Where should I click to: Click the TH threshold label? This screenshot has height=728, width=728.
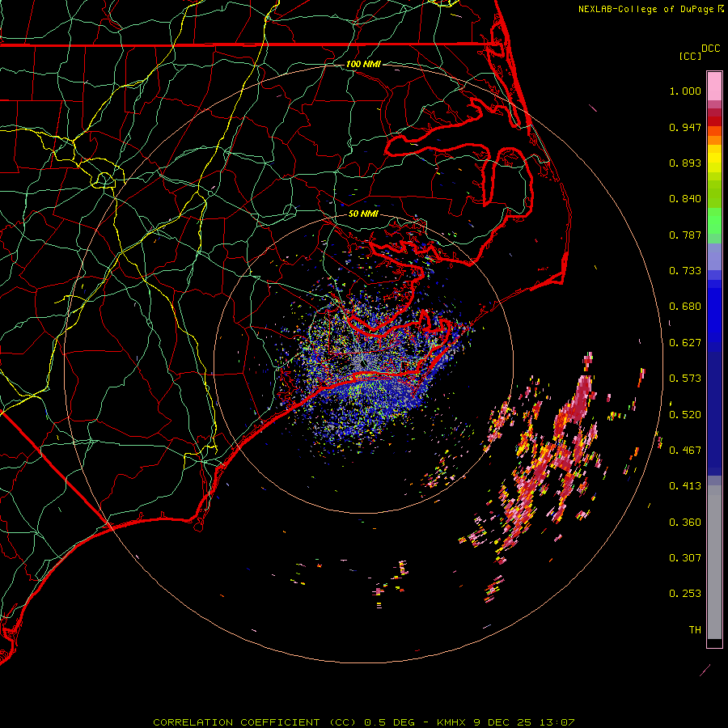coord(695,630)
